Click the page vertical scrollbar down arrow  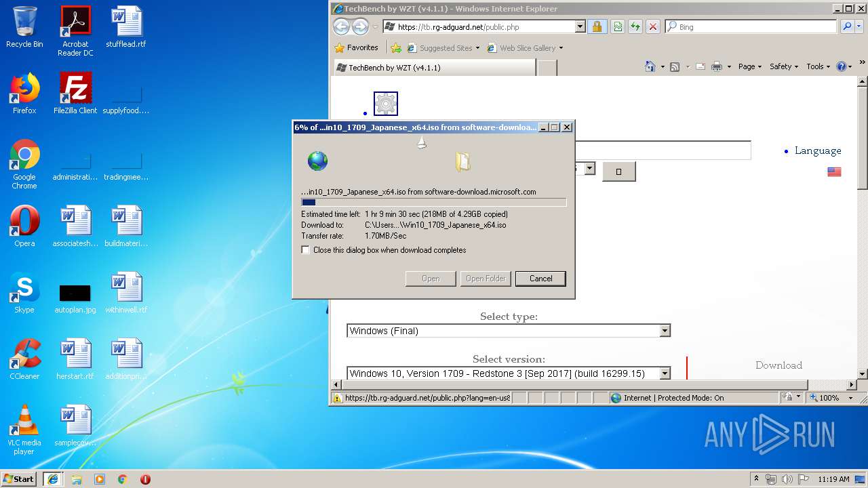click(x=863, y=374)
